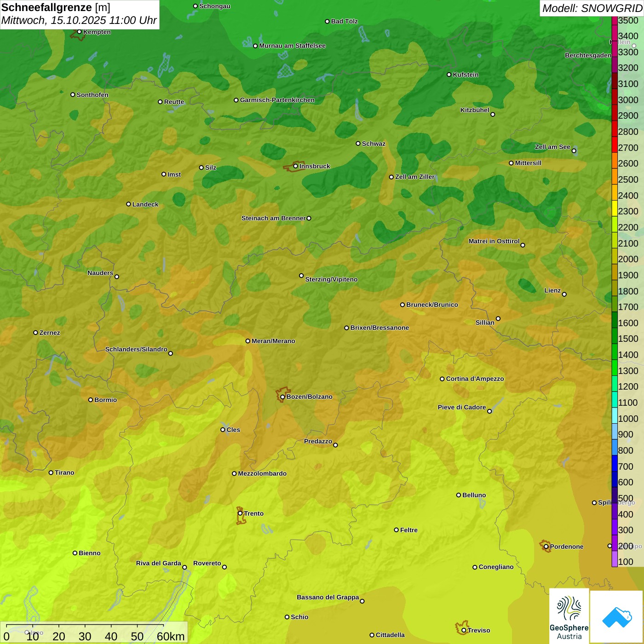Image resolution: width=644 pixels, height=644 pixels.
Task: Click the "Brixen/Bressanone" label
Action: pos(379,328)
